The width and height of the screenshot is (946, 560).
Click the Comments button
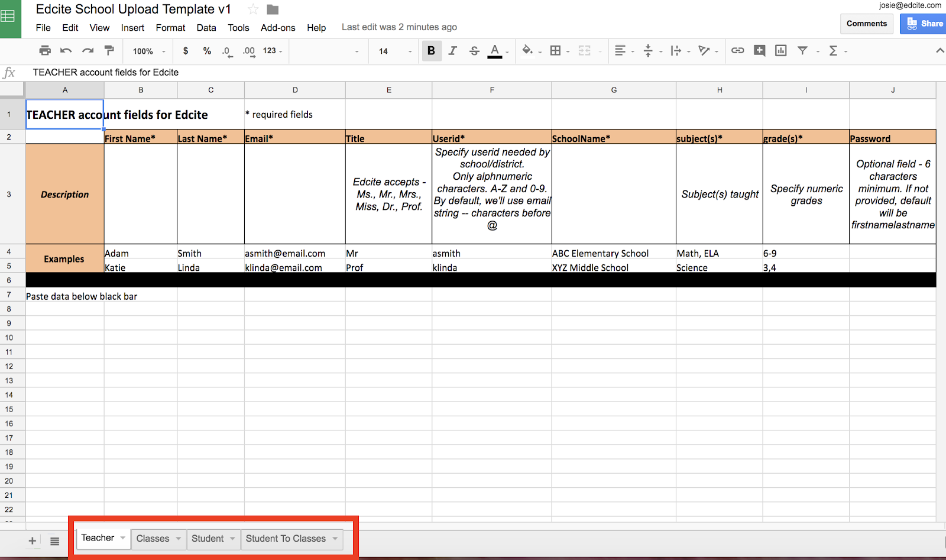pos(867,24)
